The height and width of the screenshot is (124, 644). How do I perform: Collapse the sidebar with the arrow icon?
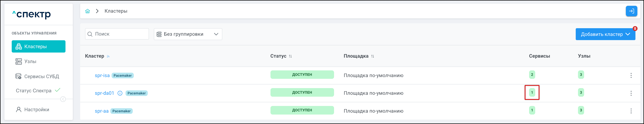point(63,99)
